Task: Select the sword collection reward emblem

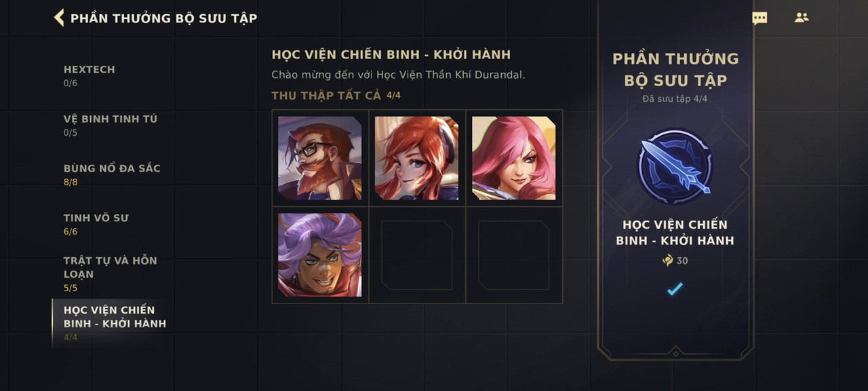Action: click(x=675, y=166)
